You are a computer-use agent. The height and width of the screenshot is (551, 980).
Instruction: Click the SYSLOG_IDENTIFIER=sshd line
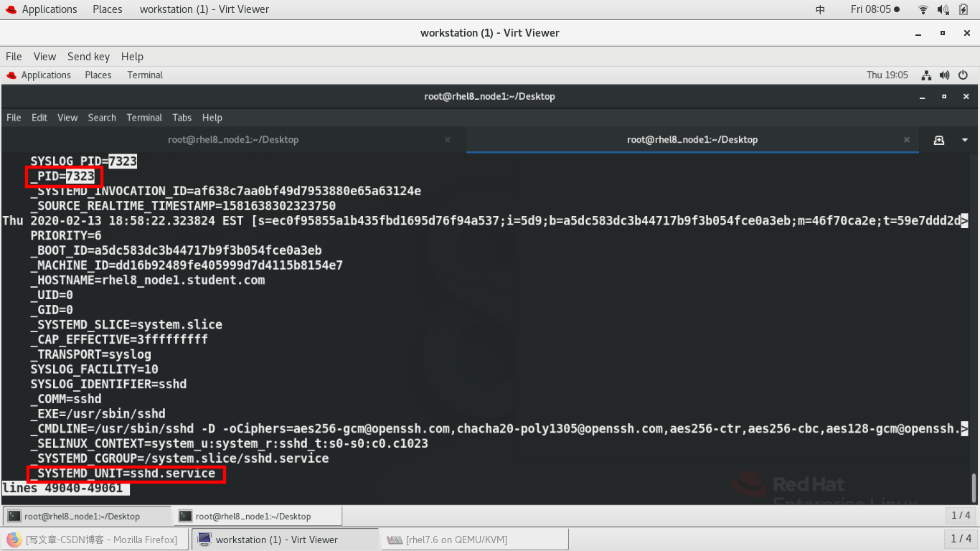pyautogui.click(x=108, y=384)
